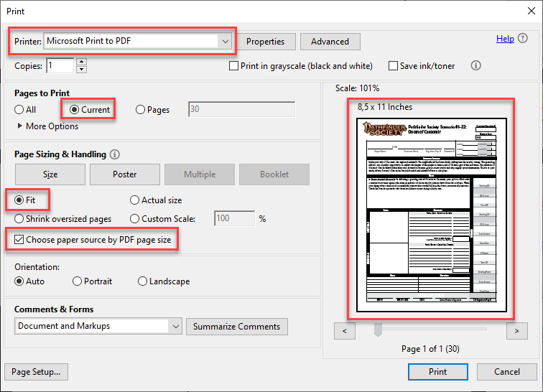Toggle Save ink/toner checkbox
Viewport: 543px width, 392px height.
point(393,66)
